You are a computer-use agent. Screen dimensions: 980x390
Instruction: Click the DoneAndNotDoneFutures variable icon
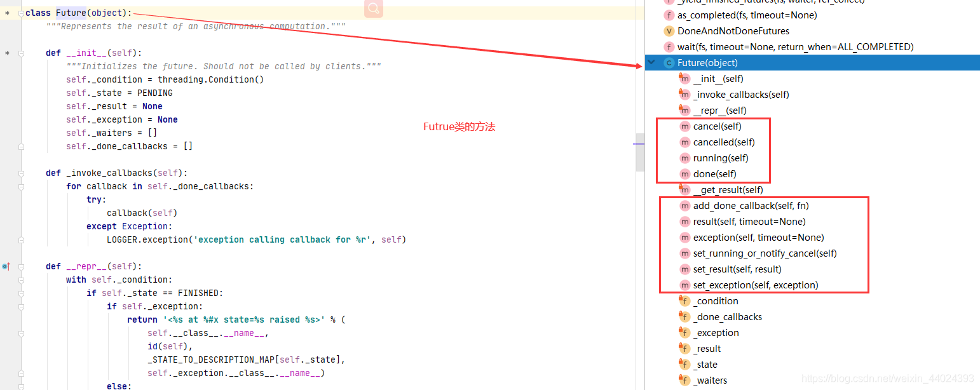click(x=669, y=31)
